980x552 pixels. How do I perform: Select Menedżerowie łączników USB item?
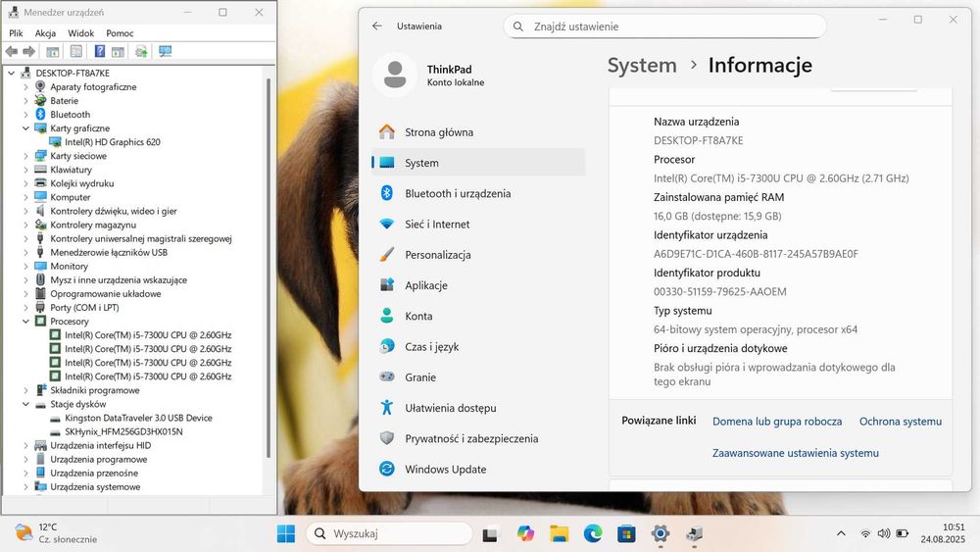click(109, 253)
